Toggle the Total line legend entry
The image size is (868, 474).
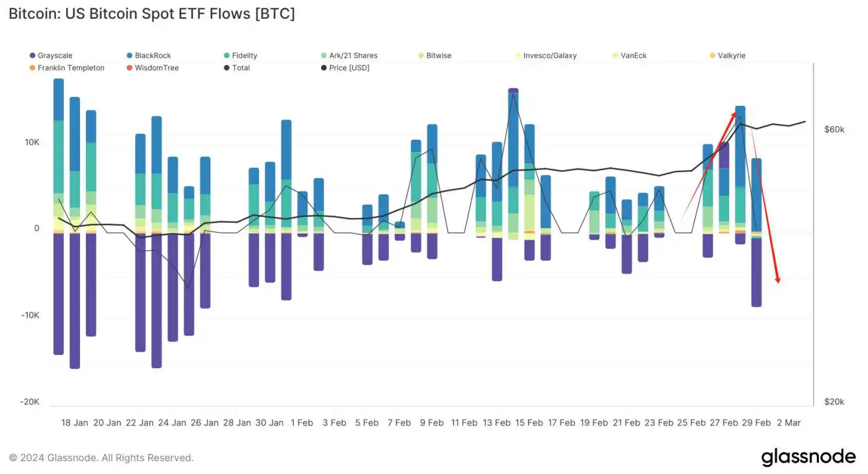pyautogui.click(x=237, y=68)
